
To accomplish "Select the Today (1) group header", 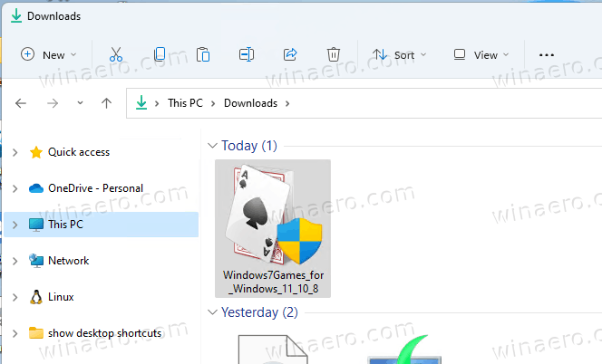I will click(x=249, y=146).
